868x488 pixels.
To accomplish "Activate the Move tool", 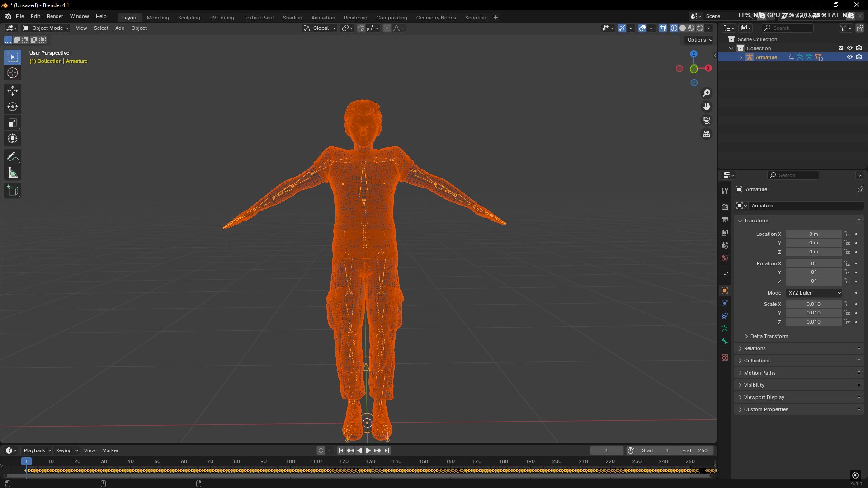I will (13, 91).
